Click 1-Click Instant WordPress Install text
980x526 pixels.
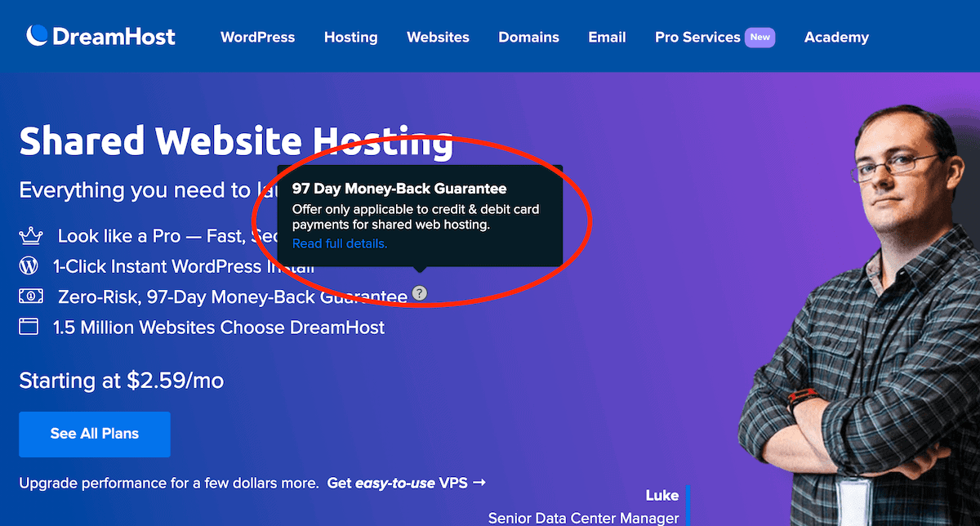184,266
